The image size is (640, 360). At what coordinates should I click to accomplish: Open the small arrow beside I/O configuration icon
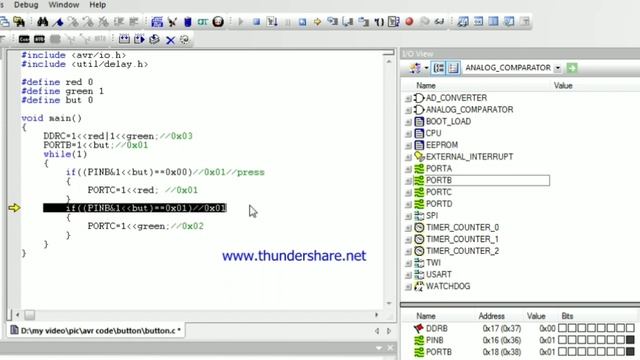pyautogui.click(x=426, y=68)
